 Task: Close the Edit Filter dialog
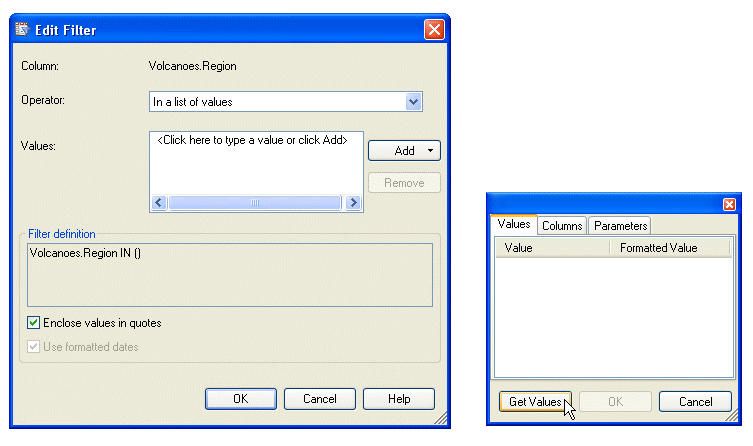(x=434, y=30)
